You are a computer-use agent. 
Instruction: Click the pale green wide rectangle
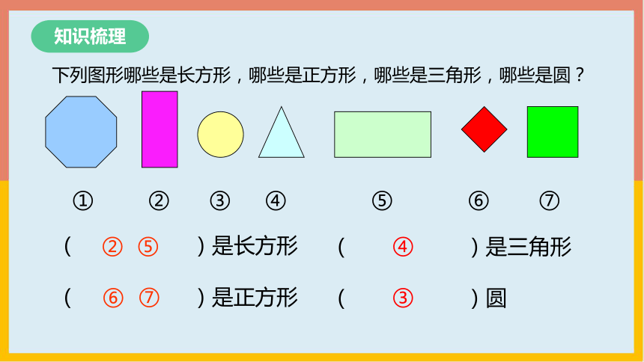383,134
